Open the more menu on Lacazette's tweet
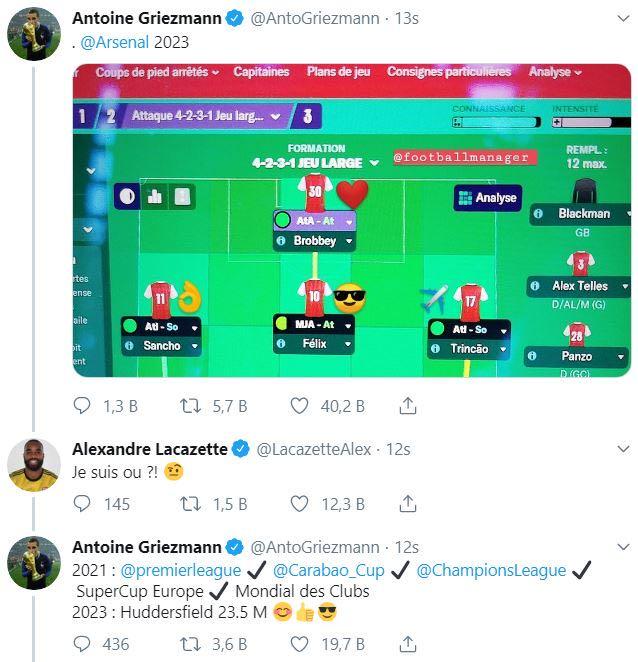Viewport: 638px width, 662px height. point(623,448)
